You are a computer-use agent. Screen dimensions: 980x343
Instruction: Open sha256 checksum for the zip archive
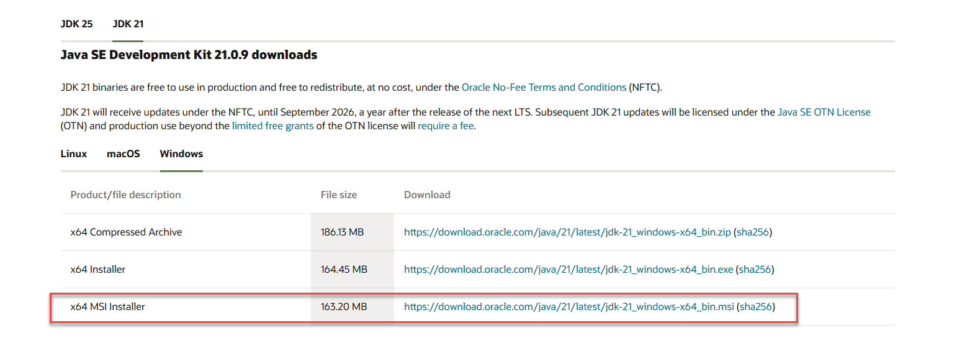pos(752,232)
